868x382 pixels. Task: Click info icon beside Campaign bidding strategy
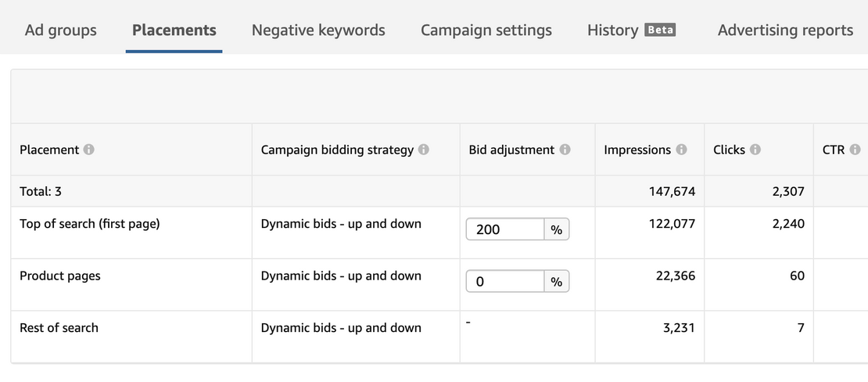[x=424, y=150]
